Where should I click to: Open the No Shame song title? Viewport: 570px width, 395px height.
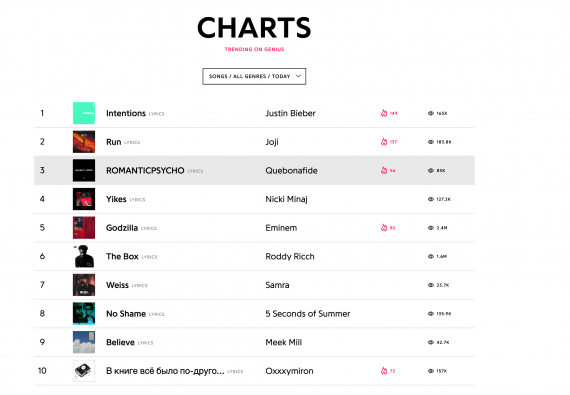click(126, 314)
